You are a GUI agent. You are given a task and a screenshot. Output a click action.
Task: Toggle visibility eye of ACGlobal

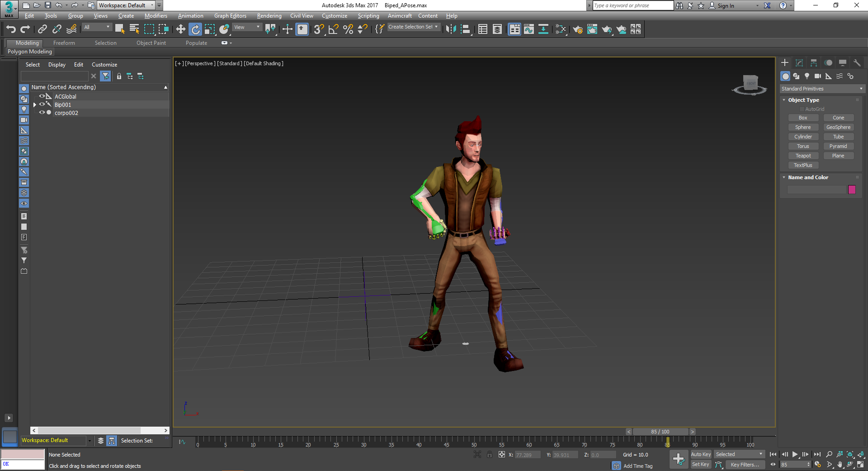(42, 96)
